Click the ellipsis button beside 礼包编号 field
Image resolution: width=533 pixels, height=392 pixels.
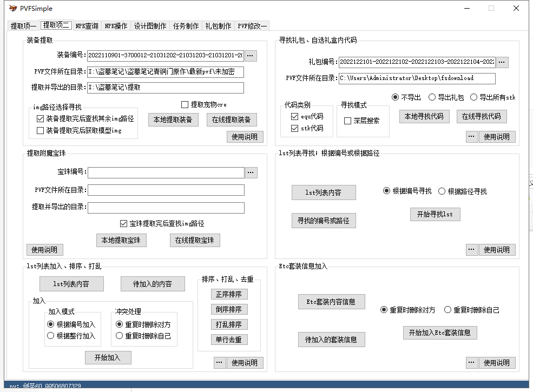pos(502,62)
